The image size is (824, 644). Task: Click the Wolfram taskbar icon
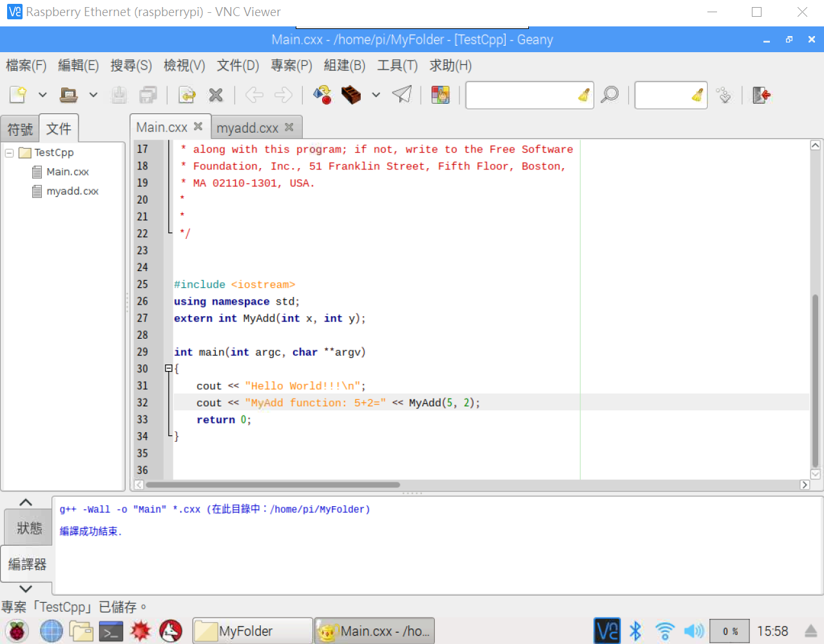[171, 631]
